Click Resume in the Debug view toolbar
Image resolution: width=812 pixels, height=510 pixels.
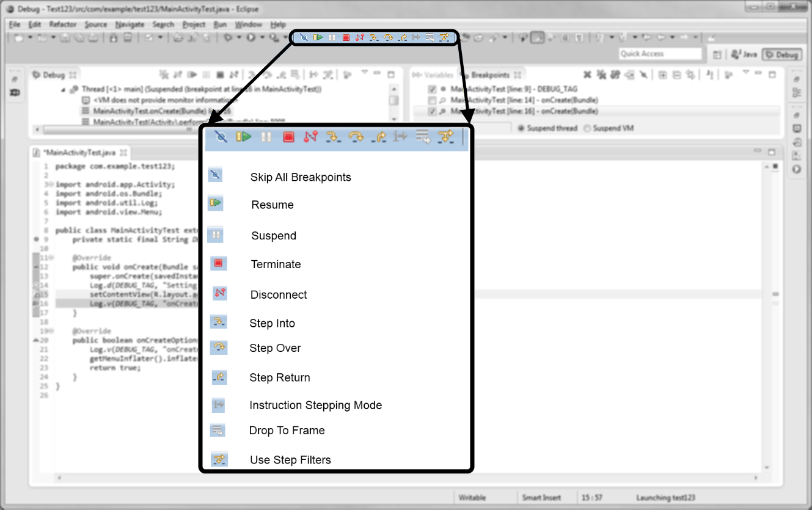[192, 75]
